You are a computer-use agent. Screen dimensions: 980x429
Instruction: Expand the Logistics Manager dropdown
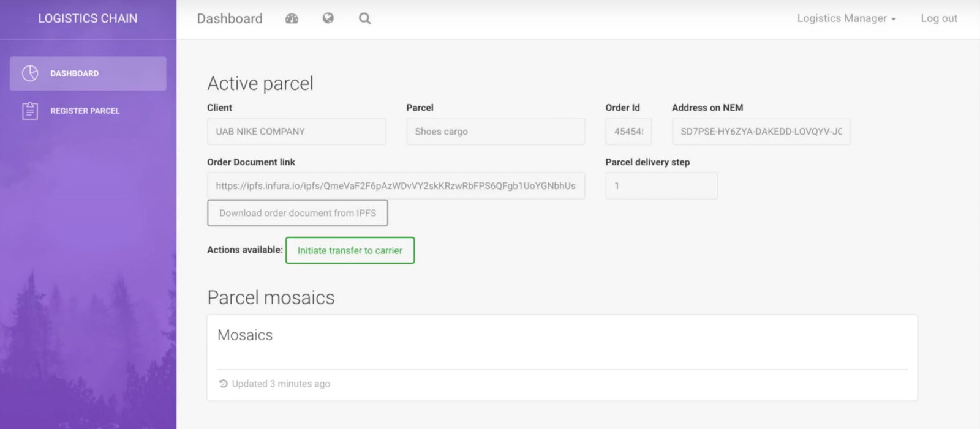[x=846, y=18]
